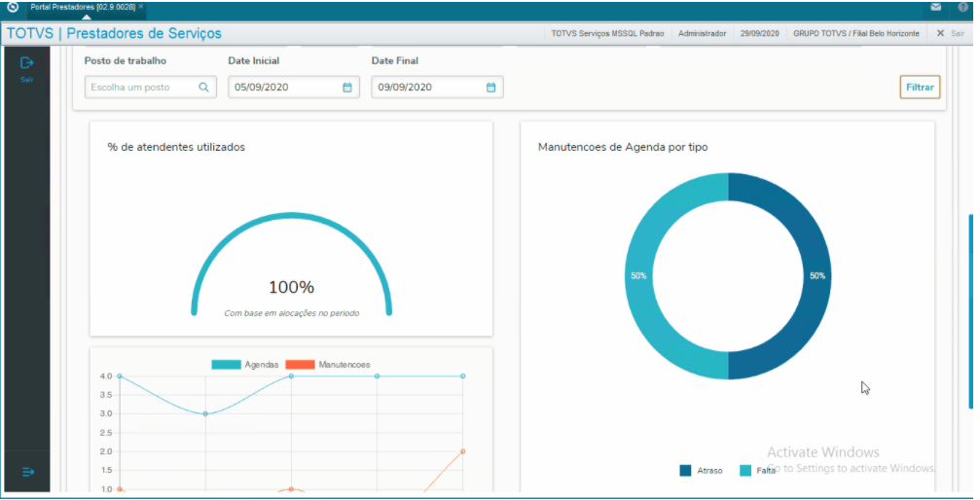This screenshot has height=500, width=980.
Task: Click the Sair logout icon in sidebar
Action: [27, 62]
